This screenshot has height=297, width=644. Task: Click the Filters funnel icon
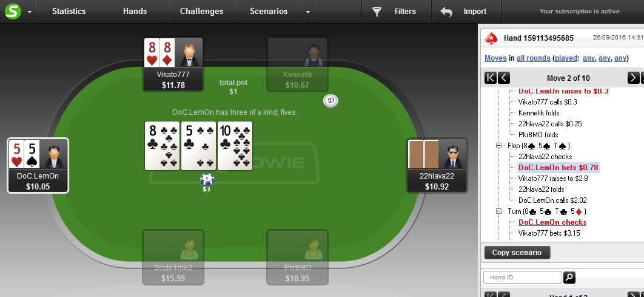[x=377, y=12]
